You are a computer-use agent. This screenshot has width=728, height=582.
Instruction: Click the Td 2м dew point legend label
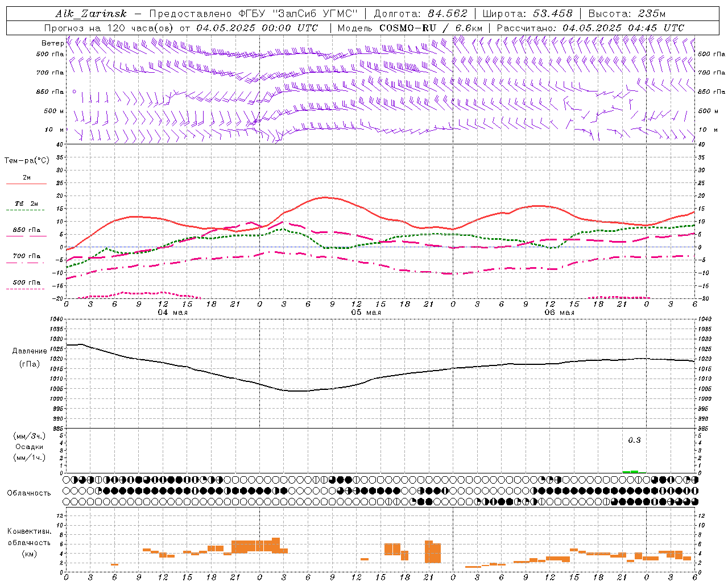[27, 203]
